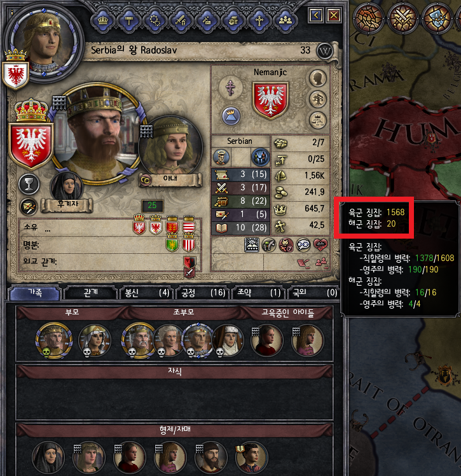Switch to the 관계 tab
Image resolution: width=461 pixels, height=476 pixels.
coord(90,292)
